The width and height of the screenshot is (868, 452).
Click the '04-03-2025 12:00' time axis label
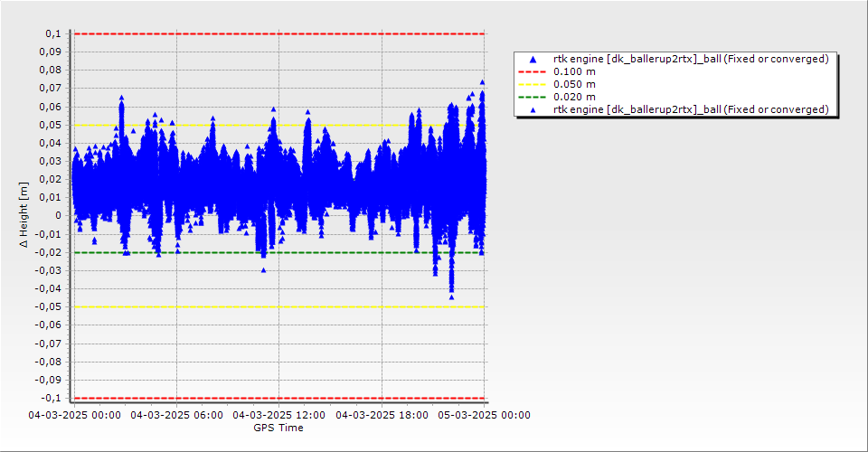tap(279, 415)
